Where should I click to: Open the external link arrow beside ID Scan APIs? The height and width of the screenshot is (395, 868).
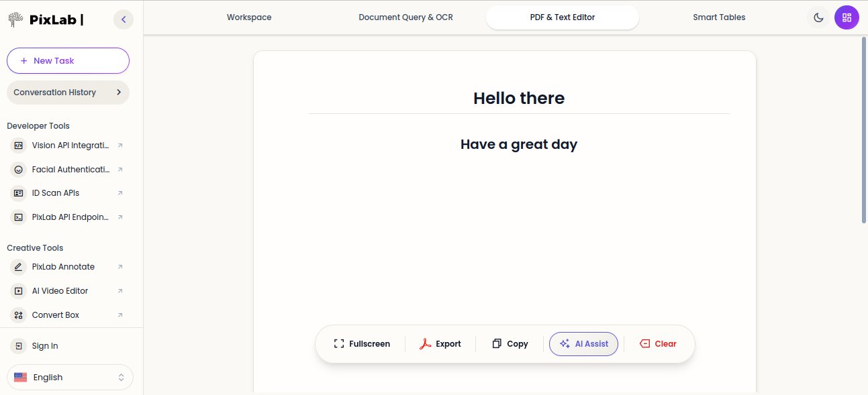click(x=120, y=193)
